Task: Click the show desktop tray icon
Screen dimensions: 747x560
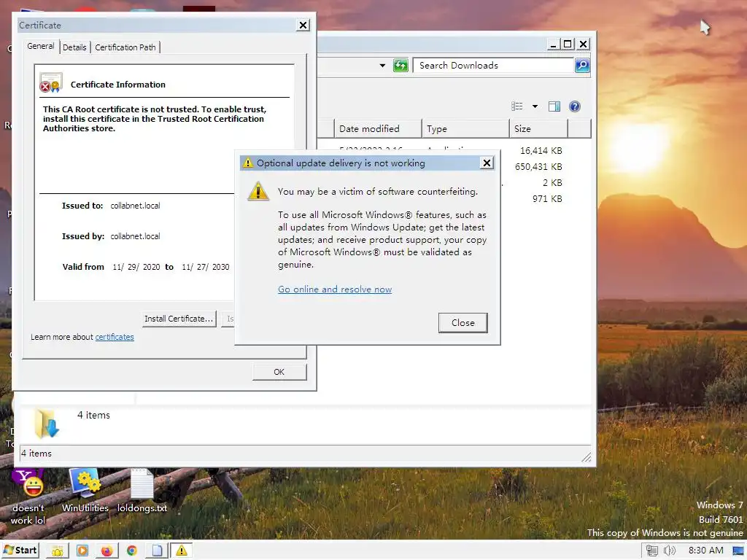Action: click(x=738, y=551)
